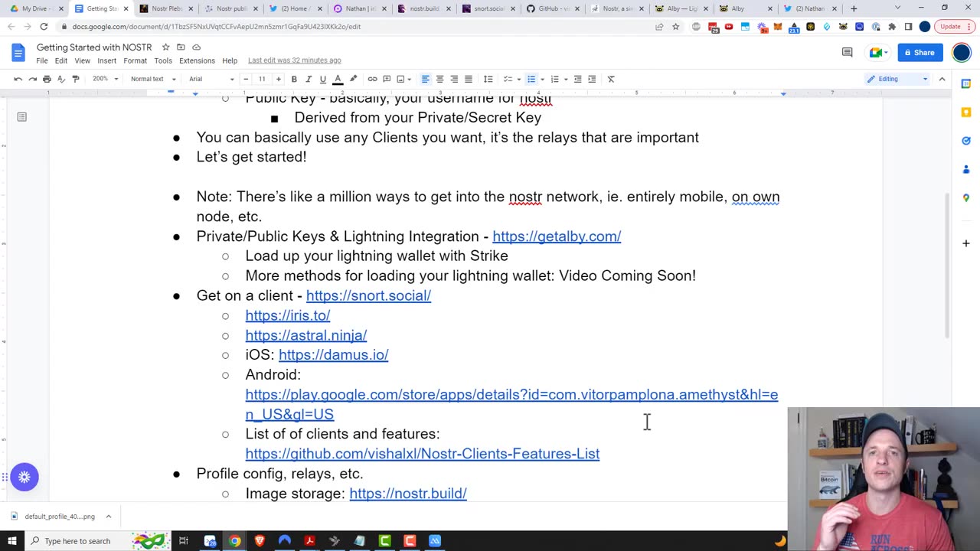Open the highlight color picker

[x=353, y=79]
